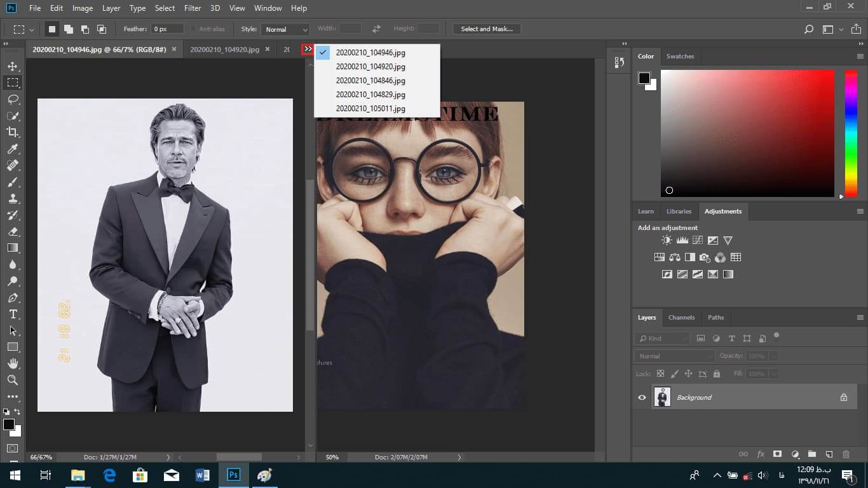Open the blend mode dropdown in Layers
Image resolution: width=868 pixels, height=488 pixels.
point(675,356)
